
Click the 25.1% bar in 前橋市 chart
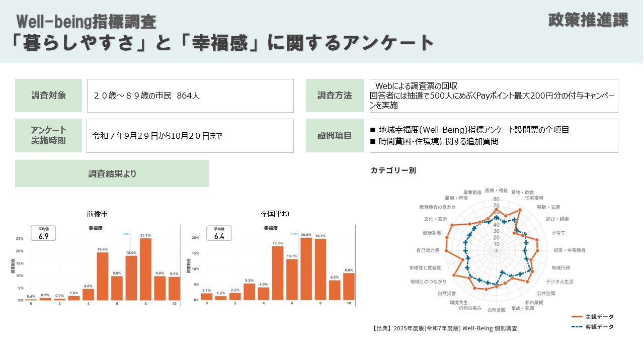[x=145, y=269]
